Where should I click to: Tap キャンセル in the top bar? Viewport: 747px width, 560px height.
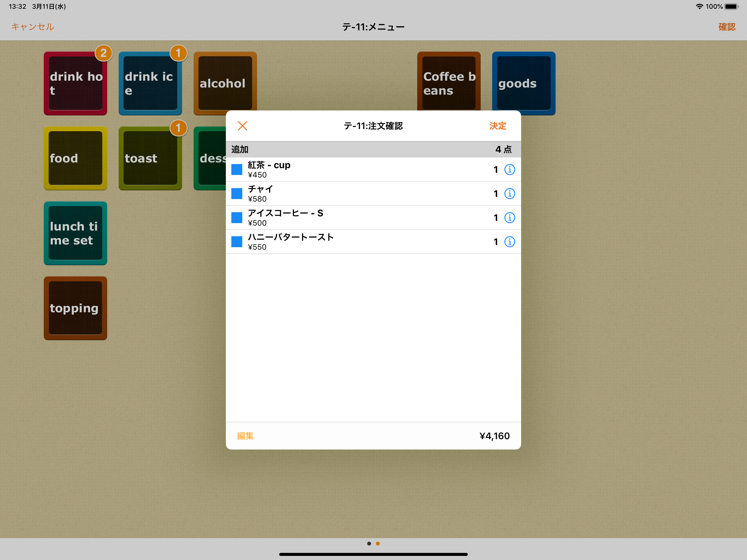[x=33, y=27]
